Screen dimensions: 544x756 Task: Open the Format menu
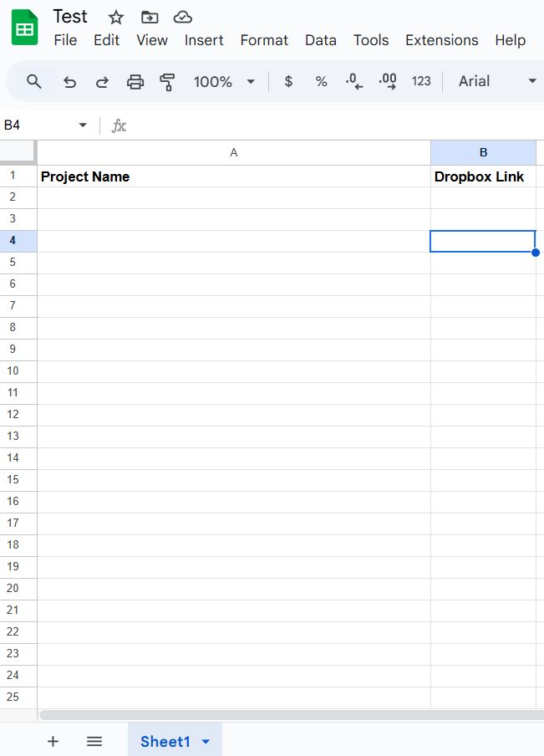coord(264,40)
